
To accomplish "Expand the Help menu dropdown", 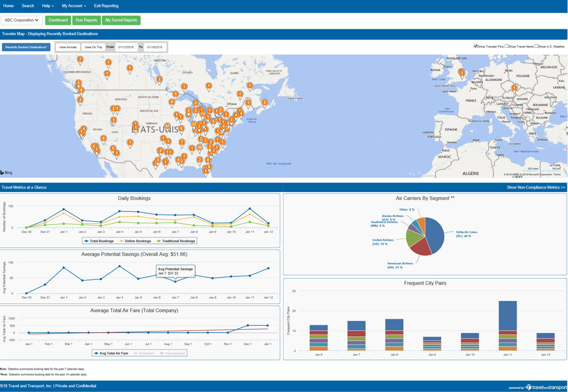I will pos(48,6).
